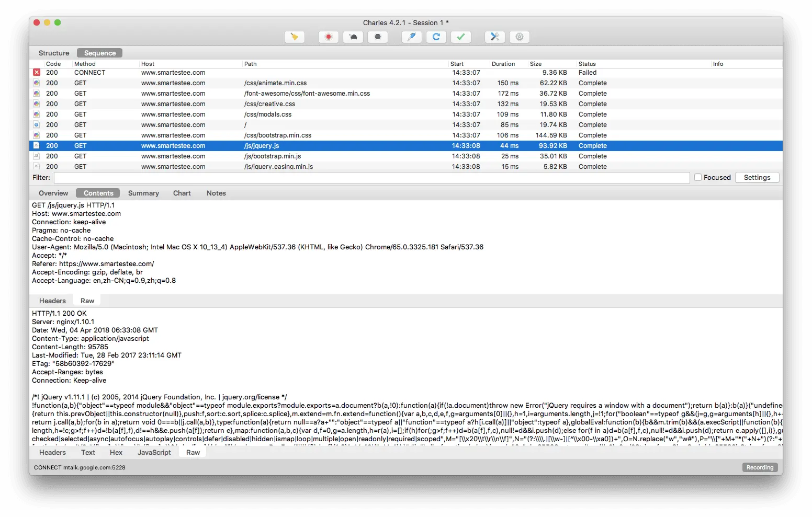This screenshot has height=517, width=812.
Task: Enable throttling with the turtle icon
Action: tap(353, 37)
